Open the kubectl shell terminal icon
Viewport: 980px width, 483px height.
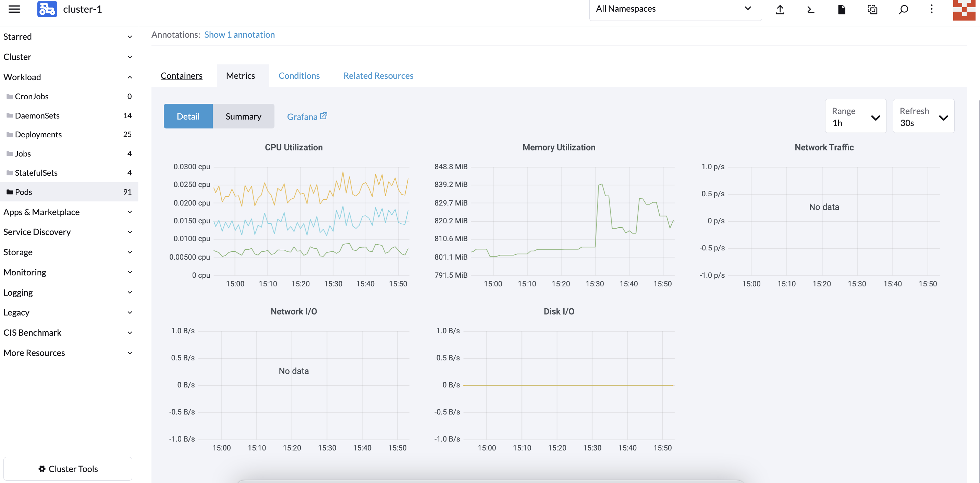(811, 9)
